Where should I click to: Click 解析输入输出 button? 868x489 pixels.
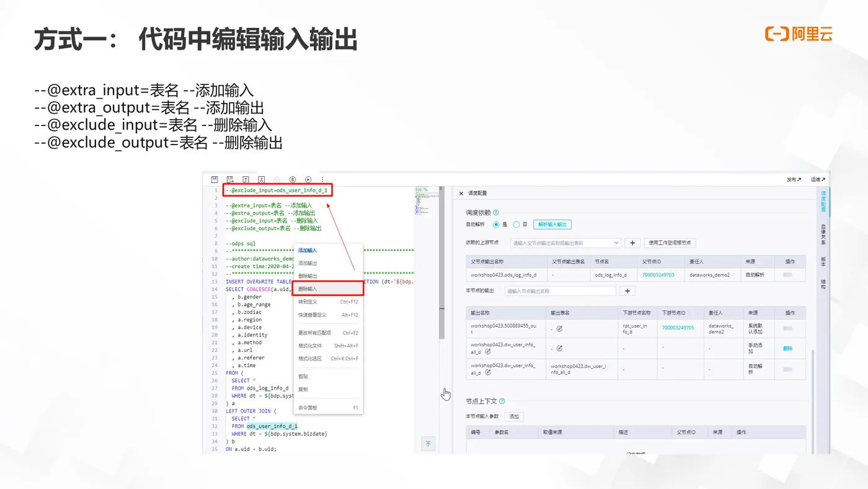pos(552,224)
